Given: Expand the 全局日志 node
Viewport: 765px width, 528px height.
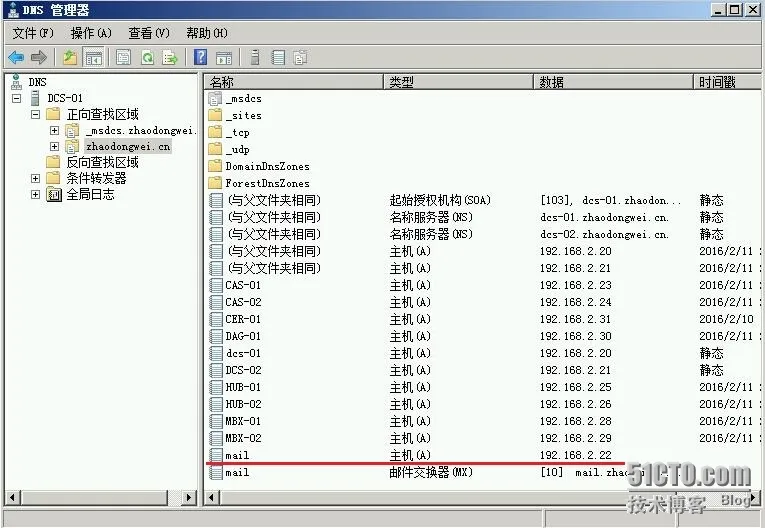Looking at the screenshot, I should [35, 195].
